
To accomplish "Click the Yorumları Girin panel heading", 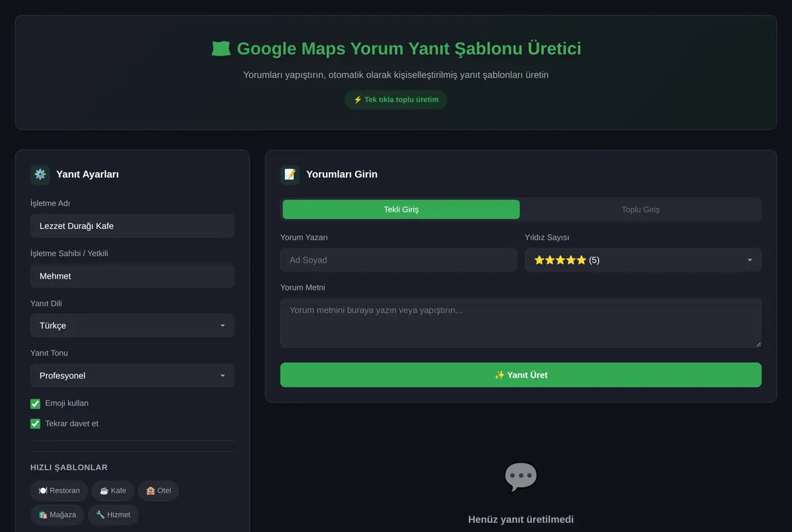I will [x=342, y=174].
